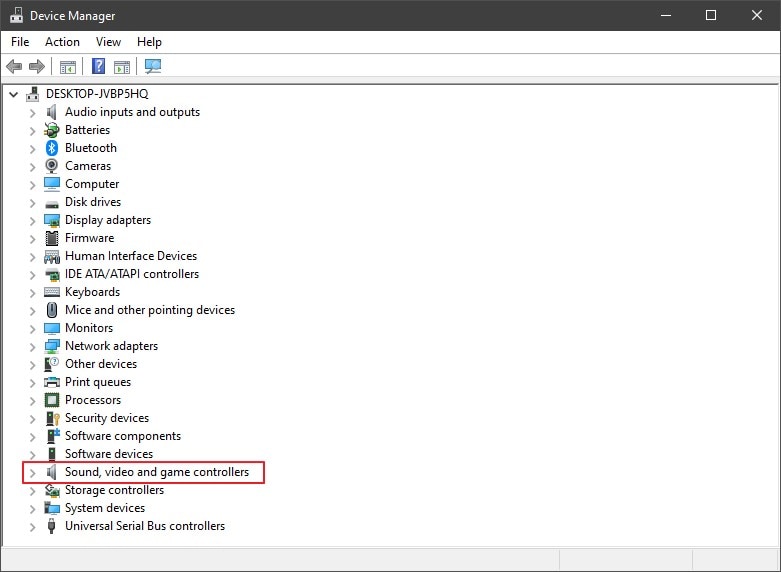Viewport: 781px width, 572px height.
Task: Click the Keyboards category icon
Action: 52,292
